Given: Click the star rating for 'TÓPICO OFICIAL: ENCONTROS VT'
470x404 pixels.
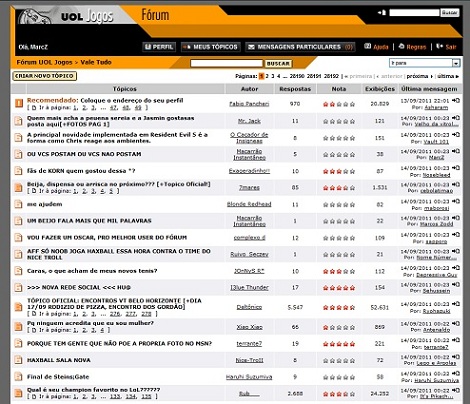Looking at the screenshot, I should [x=339, y=307].
